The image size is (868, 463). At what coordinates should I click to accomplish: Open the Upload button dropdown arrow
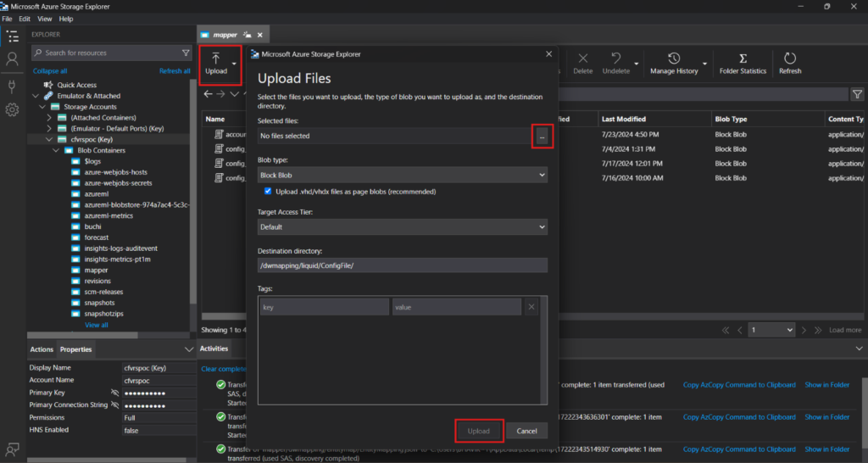pos(234,64)
